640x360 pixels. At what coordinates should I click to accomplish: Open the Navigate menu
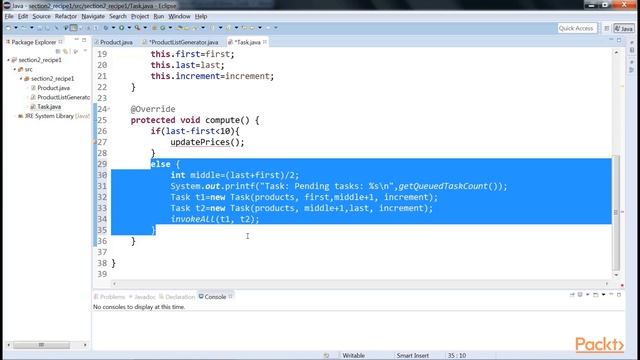pyautogui.click(x=93, y=16)
